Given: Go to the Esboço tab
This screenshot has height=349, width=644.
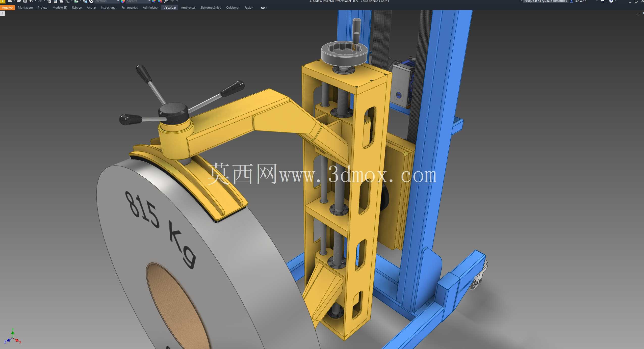Looking at the screenshot, I should [77, 8].
